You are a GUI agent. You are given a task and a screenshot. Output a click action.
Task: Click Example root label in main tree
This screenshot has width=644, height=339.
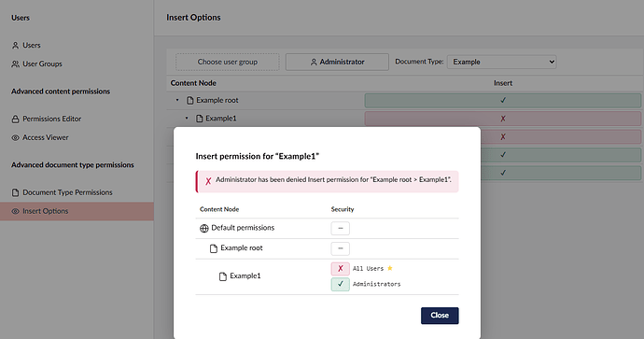(x=217, y=100)
